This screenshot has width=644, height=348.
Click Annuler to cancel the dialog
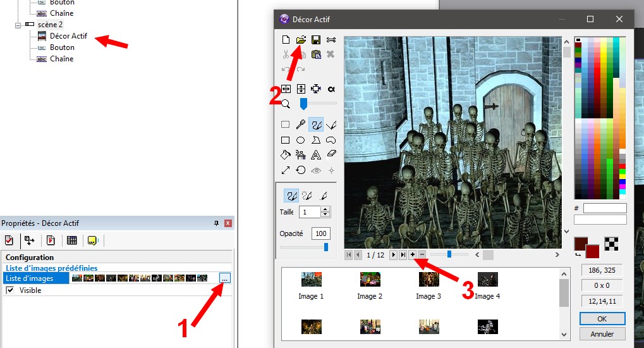602,334
